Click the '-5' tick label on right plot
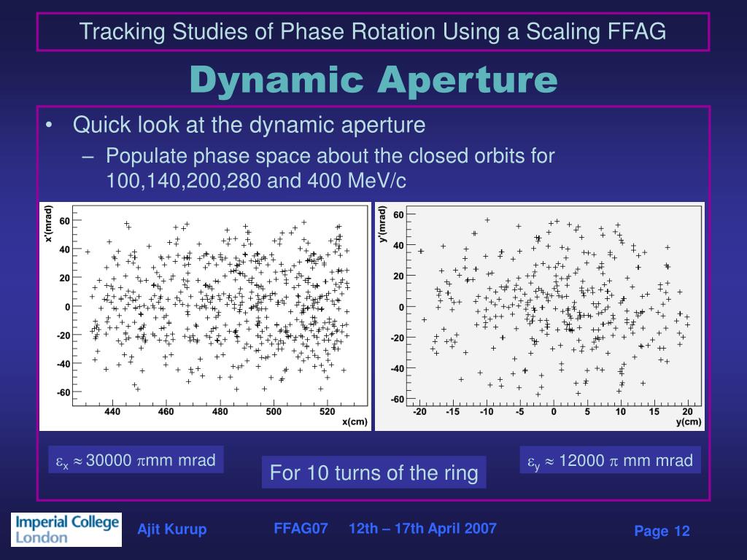The height and width of the screenshot is (560, 747). 519,411
